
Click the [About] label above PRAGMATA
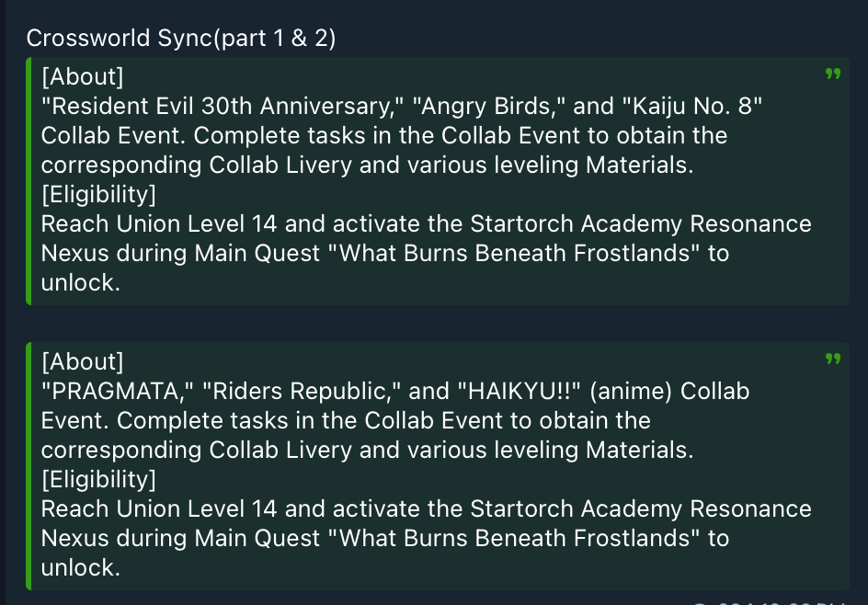point(82,361)
